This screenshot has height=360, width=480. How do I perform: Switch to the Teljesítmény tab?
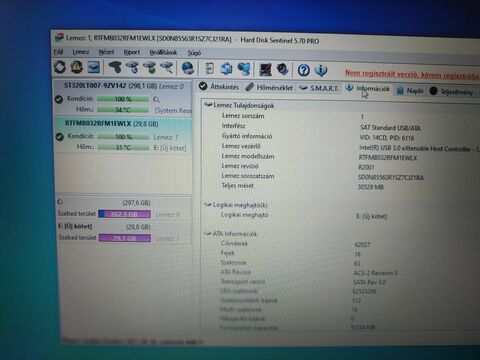451,91
